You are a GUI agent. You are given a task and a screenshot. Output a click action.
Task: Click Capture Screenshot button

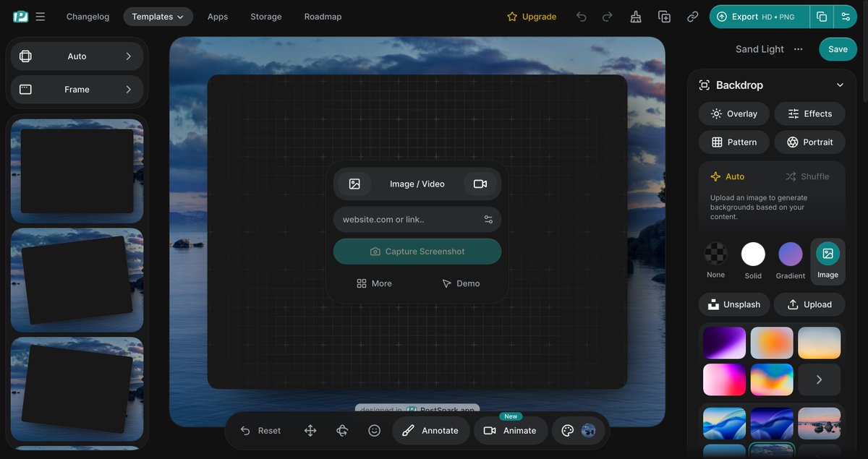(417, 252)
